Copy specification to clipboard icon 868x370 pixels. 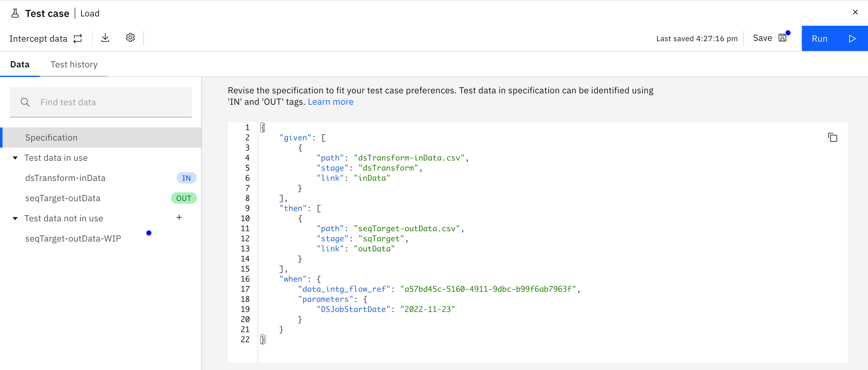pyautogui.click(x=832, y=138)
